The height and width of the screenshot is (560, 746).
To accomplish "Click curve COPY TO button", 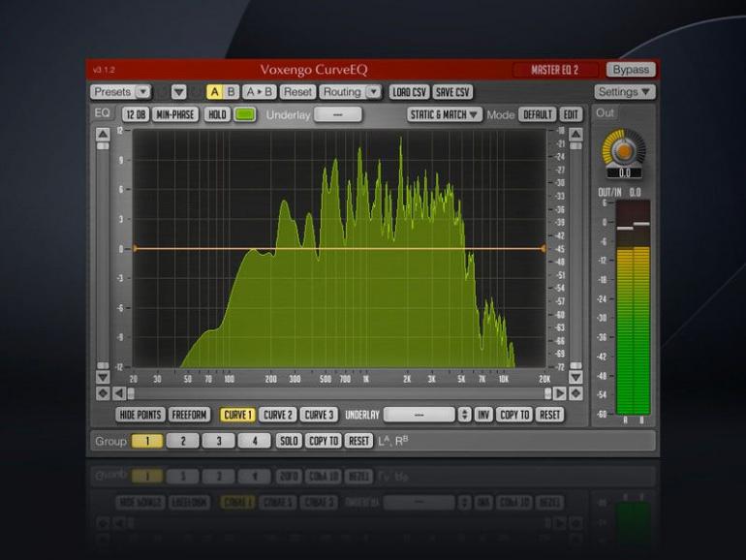I will click(514, 415).
